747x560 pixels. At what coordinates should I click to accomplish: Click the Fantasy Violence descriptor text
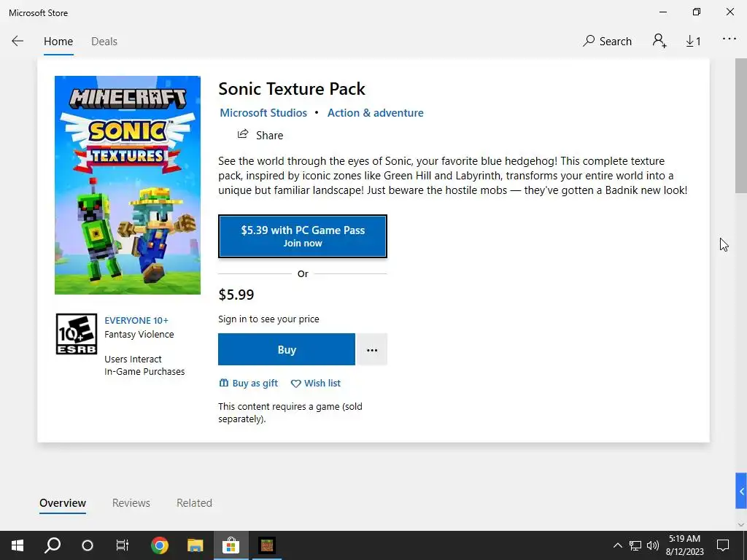[139, 334]
